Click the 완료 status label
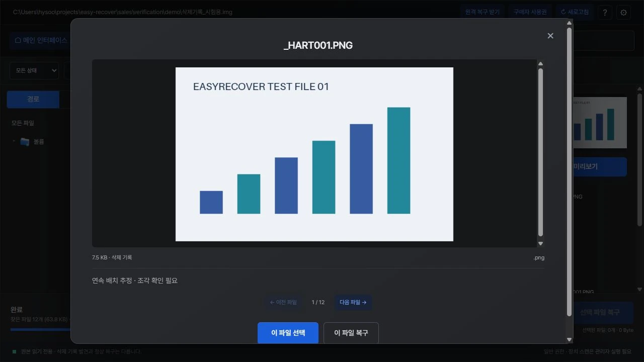This screenshot has width=644, height=362. [x=17, y=310]
